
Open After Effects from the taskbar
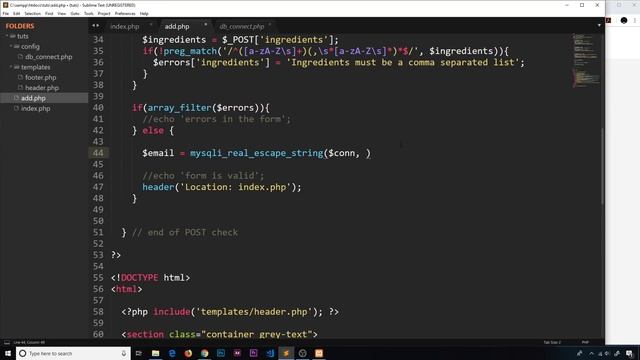[x=237, y=353]
